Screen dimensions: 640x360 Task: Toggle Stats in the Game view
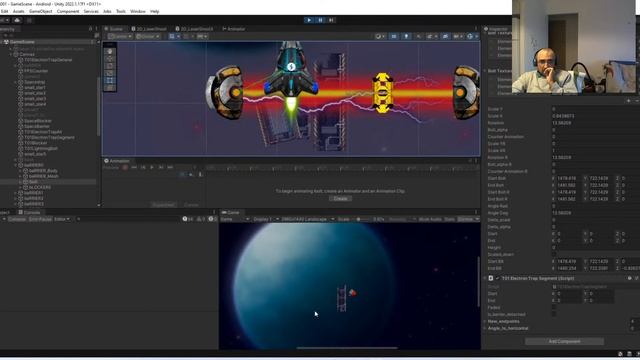click(x=449, y=219)
